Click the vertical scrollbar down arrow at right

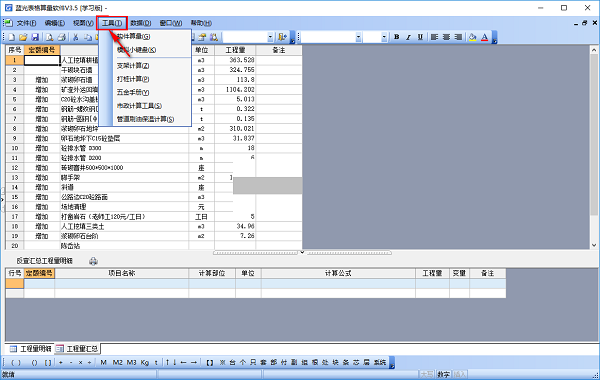click(x=594, y=245)
